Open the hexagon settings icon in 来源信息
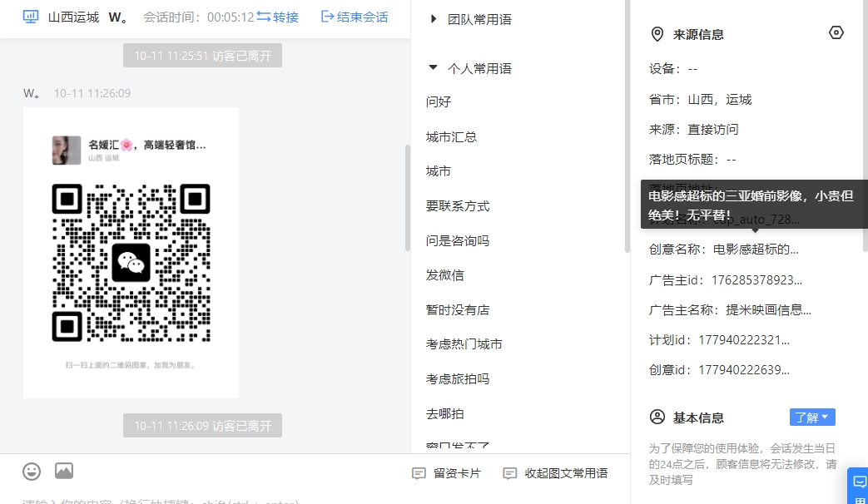The height and width of the screenshot is (504, 868). tap(836, 32)
